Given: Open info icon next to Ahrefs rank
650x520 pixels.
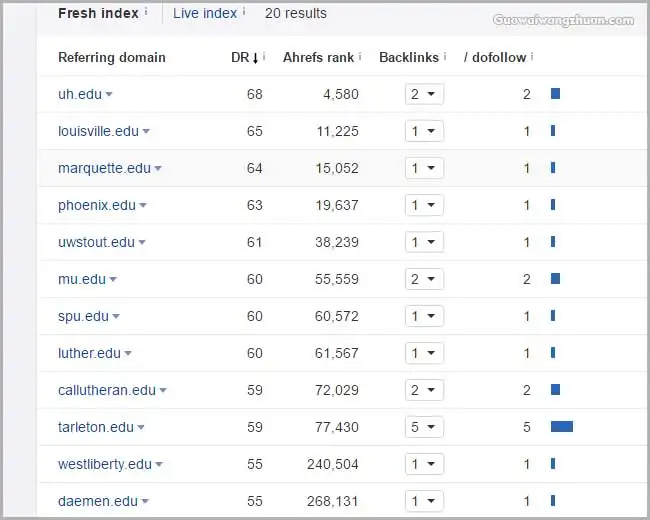Looking at the screenshot, I should (x=360, y=56).
